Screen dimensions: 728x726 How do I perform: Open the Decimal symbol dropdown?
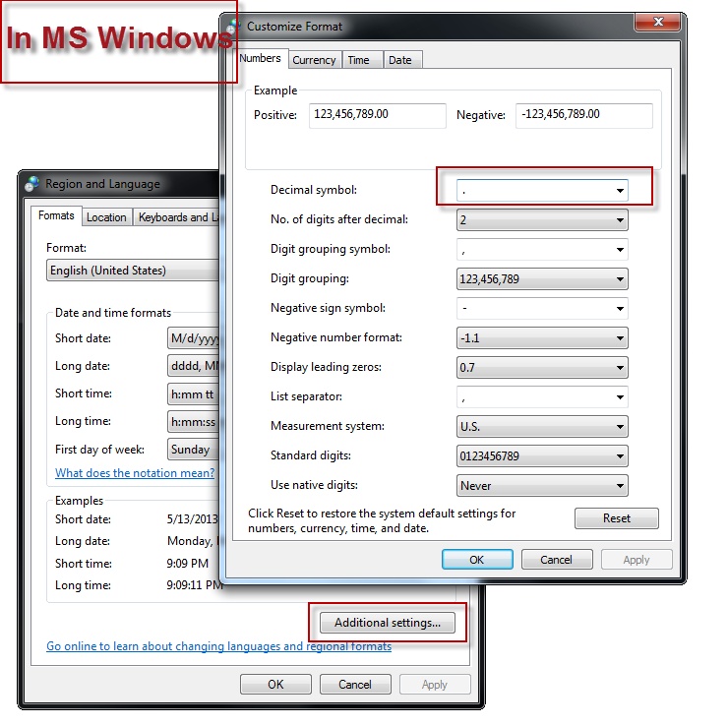(x=542, y=190)
